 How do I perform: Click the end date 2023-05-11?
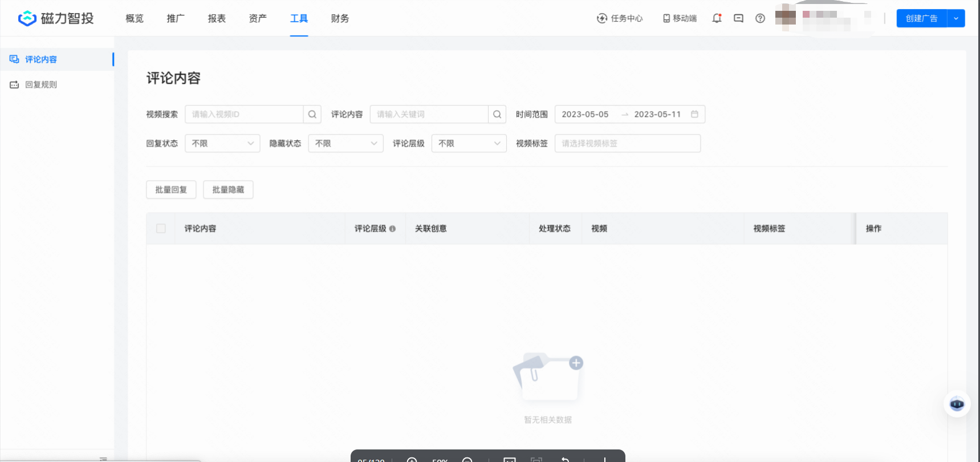pyautogui.click(x=657, y=114)
